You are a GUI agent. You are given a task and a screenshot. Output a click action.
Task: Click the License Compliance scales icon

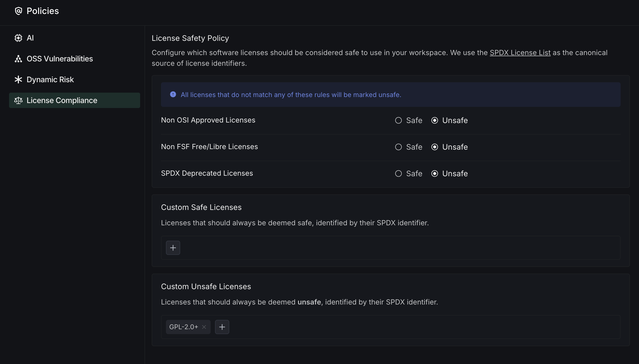(x=18, y=100)
